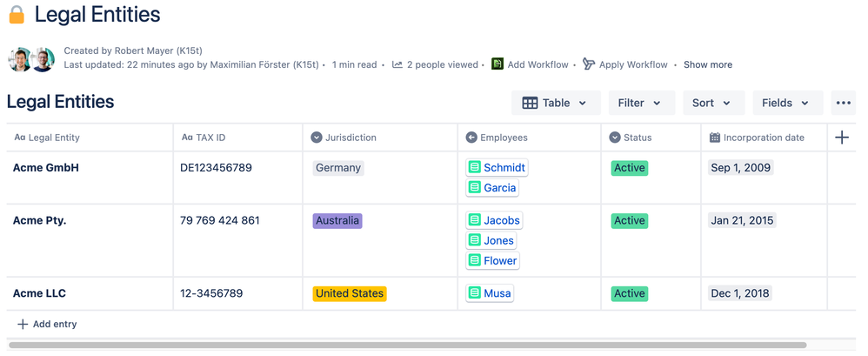Click Robert Mayer's avatar thumbnail
868x356 pixels.
pos(20,59)
